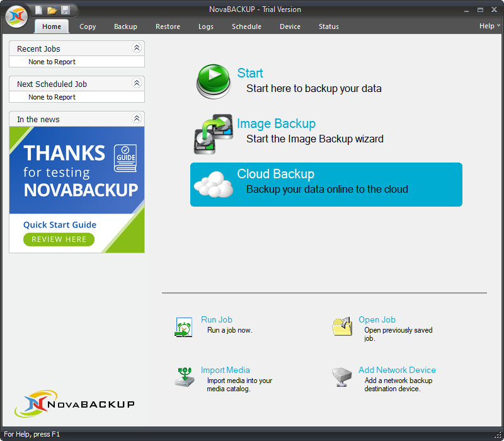Image resolution: width=504 pixels, height=441 pixels.
Task: Collapse the Next Scheduled Job panel
Action: (x=137, y=83)
